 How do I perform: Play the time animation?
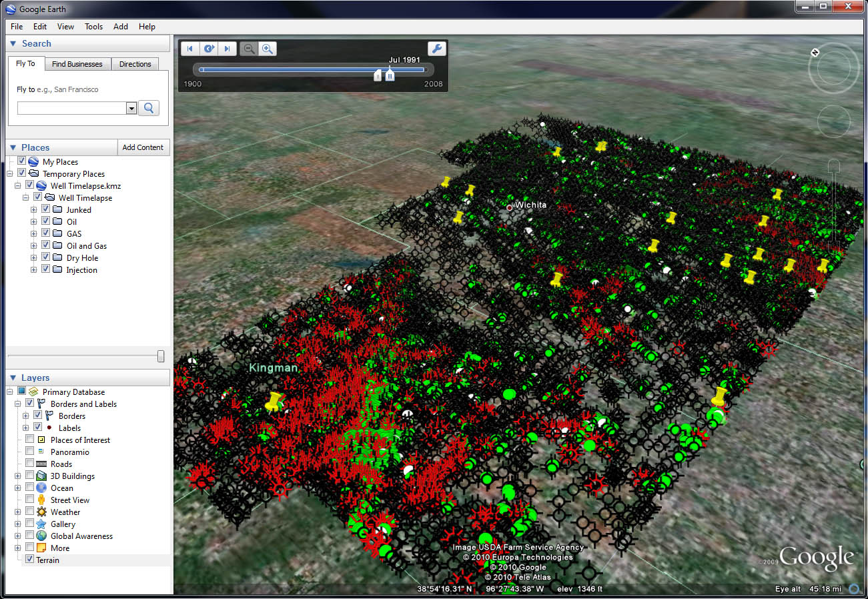(x=209, y=49)
